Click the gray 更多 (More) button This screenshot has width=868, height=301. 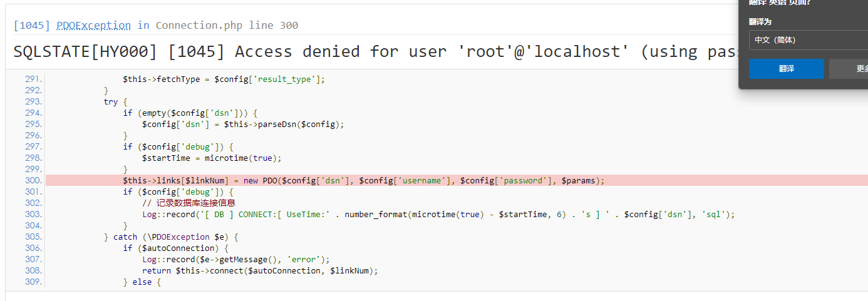pos(852,69)
